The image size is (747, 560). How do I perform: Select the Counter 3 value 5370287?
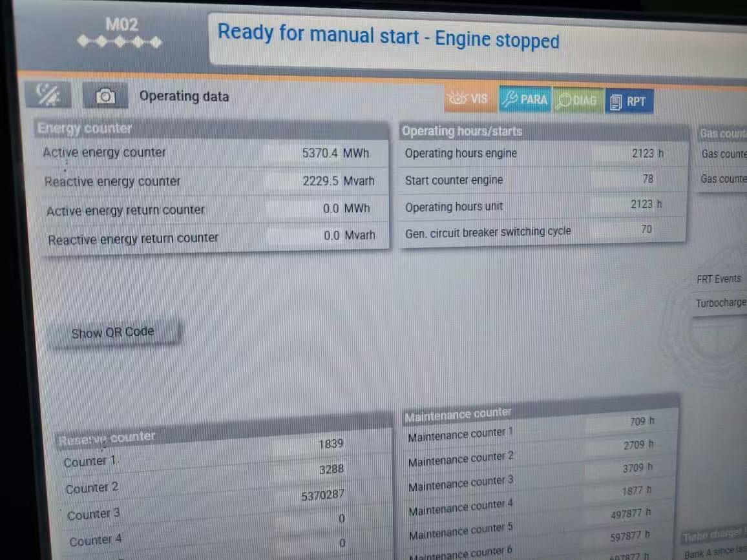click(322, 495)
